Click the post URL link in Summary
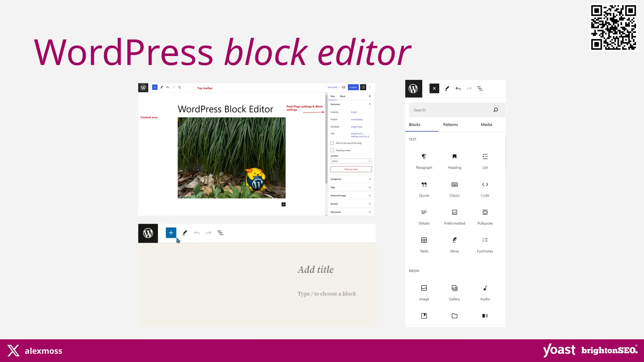The width and height of the screenshot is (644, 362). 360,135
